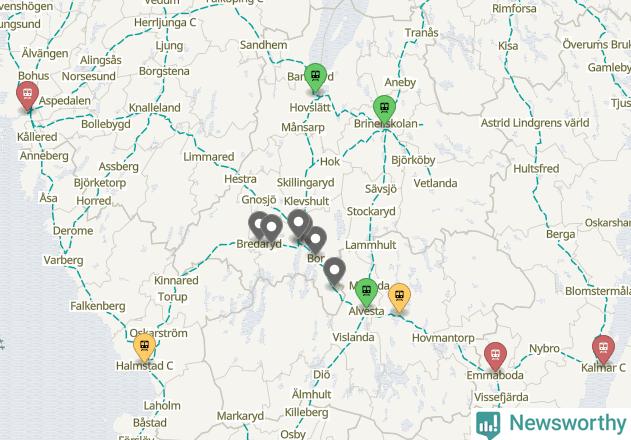Click the red train marker at Kalmar C

603,349
